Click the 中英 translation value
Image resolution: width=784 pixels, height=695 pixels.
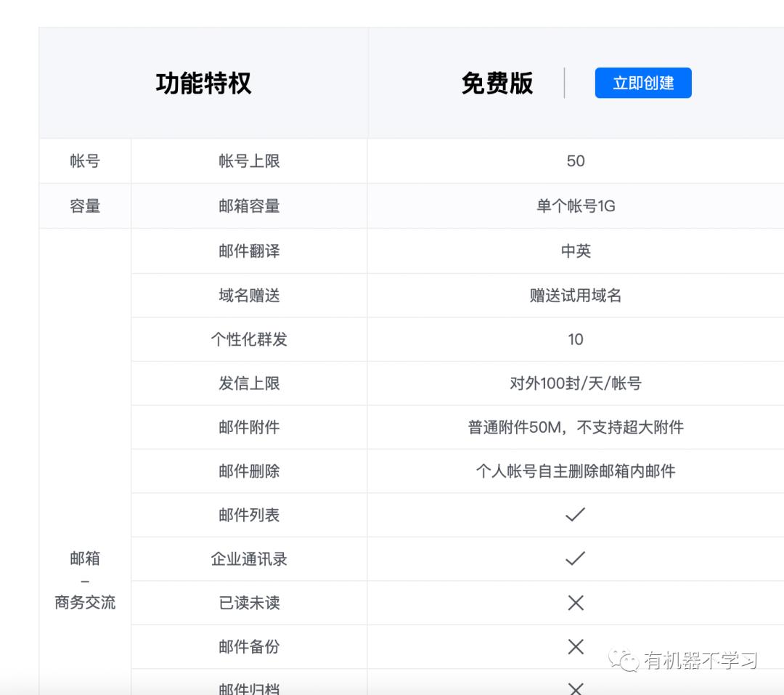(575, 251)
